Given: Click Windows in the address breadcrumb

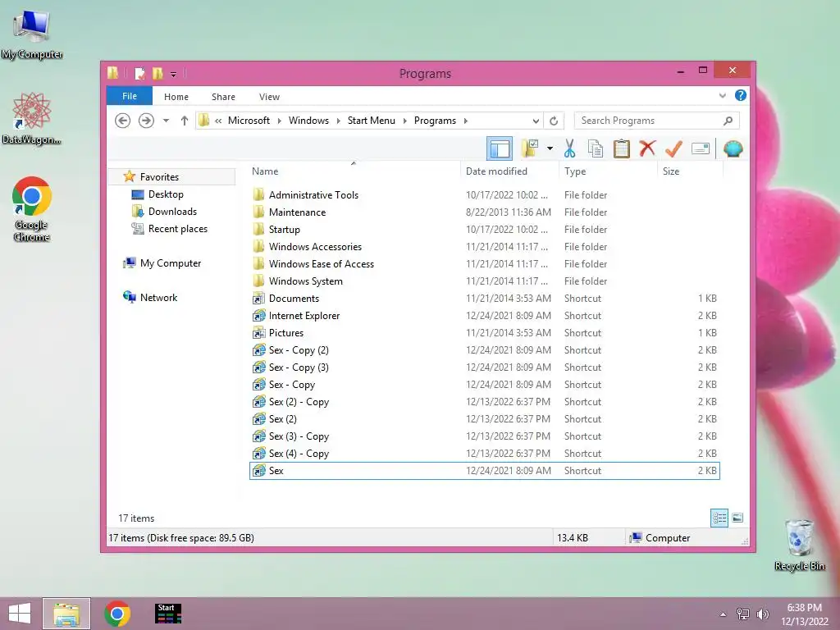Looking at the screenshot, I should click(x=308, y=121).
